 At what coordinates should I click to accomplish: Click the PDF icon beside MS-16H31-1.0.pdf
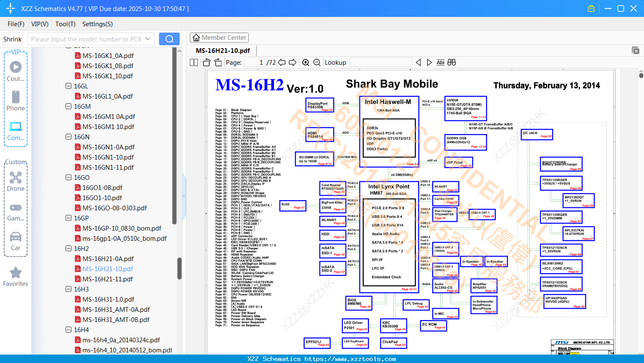[78, 299]
